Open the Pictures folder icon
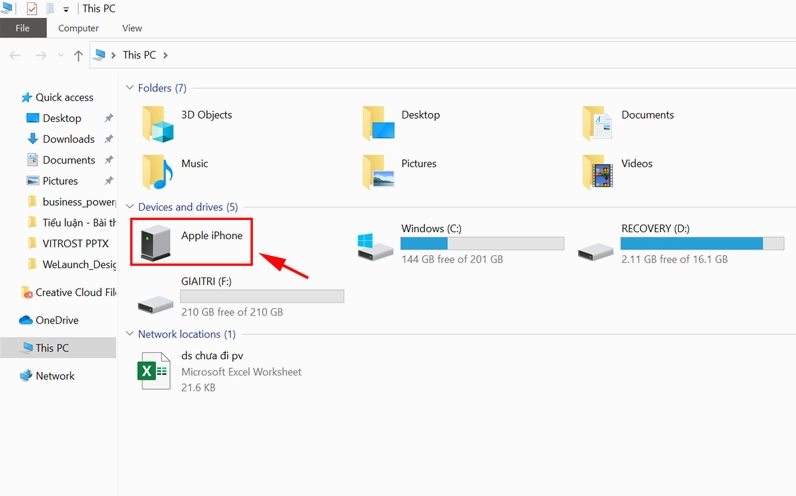796x496 pixels. pos(378,171)
